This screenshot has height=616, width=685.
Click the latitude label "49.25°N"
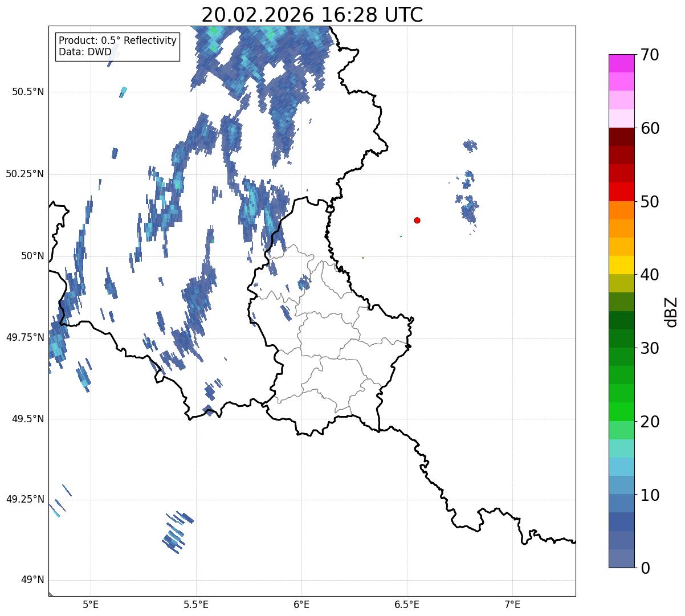tap(25, 500)
